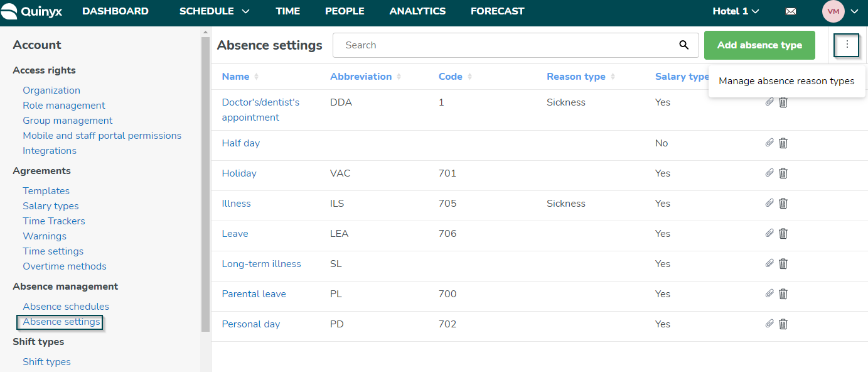Open the Parental leave absence type

[254, 294]
